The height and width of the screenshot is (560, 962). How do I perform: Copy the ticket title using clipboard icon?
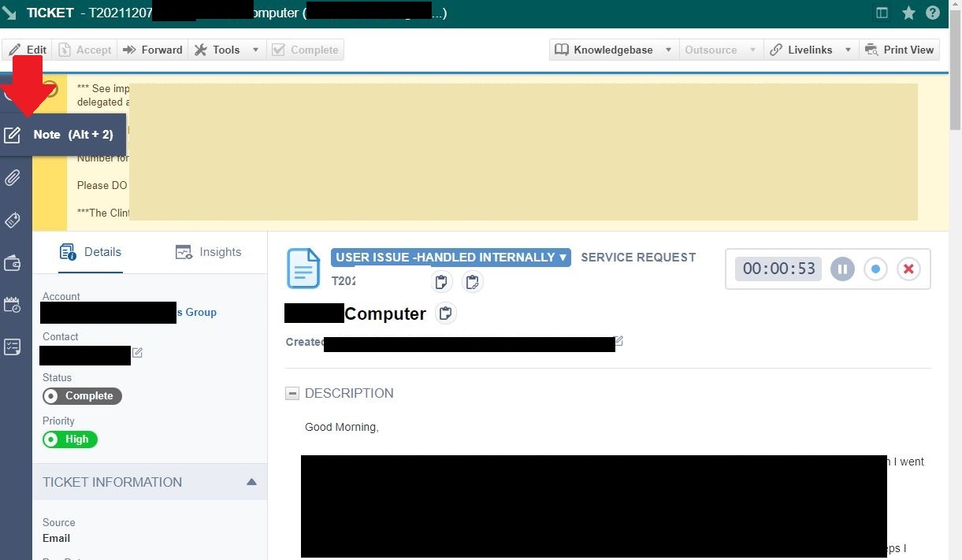click(x=446, y=313)
